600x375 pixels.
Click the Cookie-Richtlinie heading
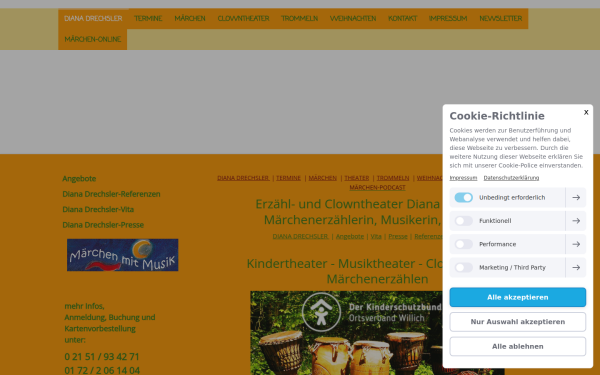pos(497,116)
